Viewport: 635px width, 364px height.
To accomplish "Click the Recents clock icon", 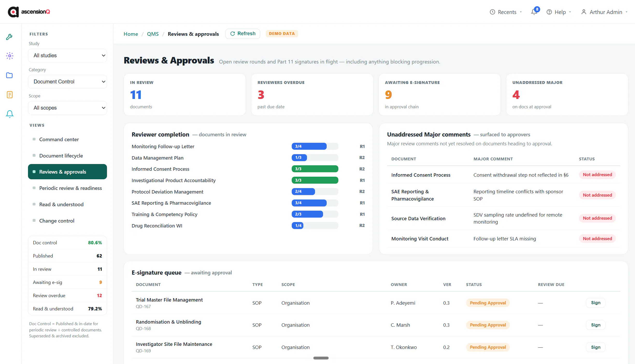I will [x=492, y=12].
